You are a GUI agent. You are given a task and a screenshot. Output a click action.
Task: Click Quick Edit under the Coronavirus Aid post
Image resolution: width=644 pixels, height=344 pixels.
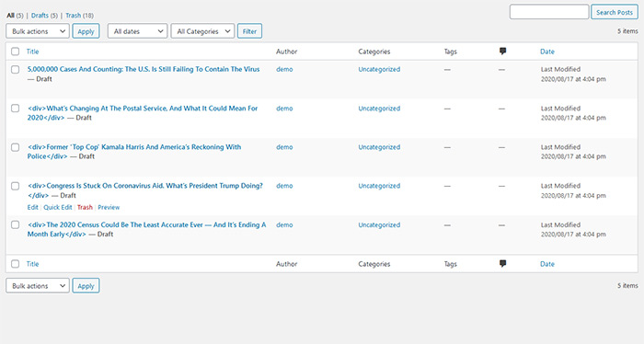point(57,207)
